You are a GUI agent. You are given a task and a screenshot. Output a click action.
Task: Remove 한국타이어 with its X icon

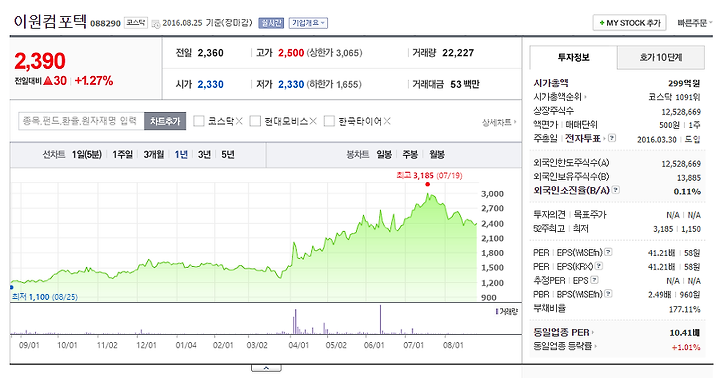point(387,121)
